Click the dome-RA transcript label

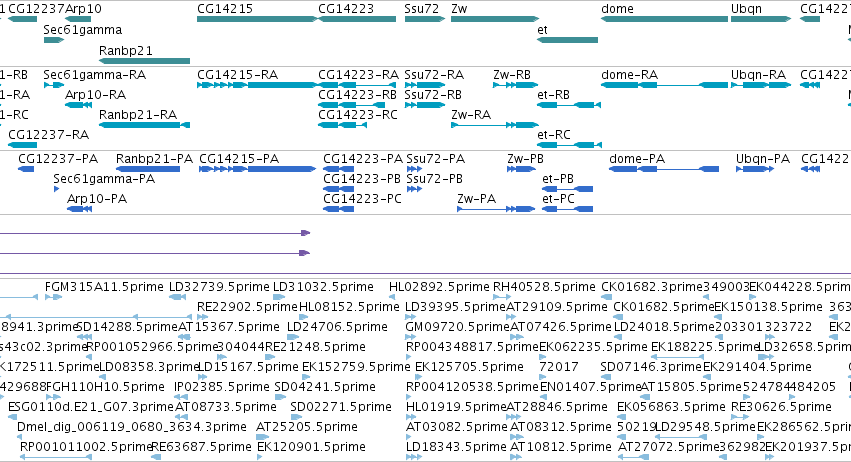[x=630, y=74]
